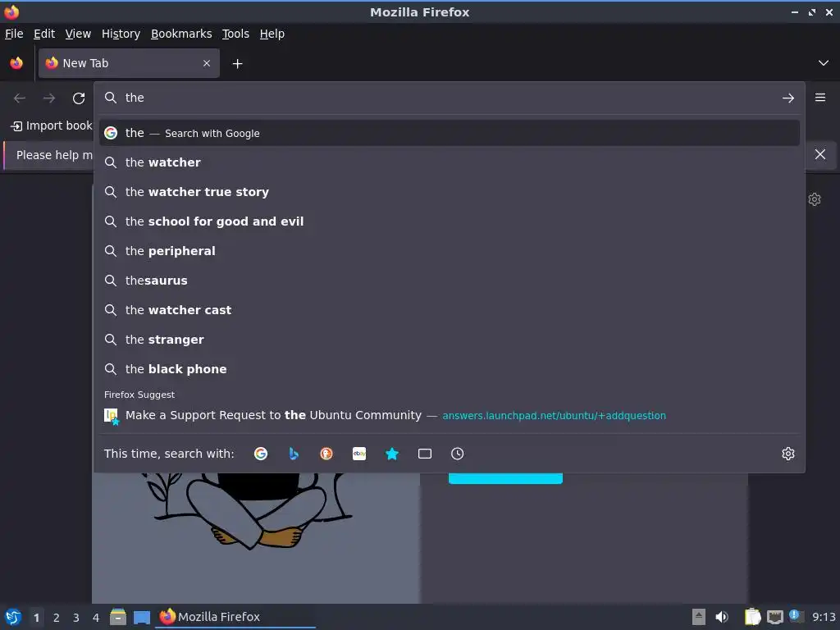Search this time with eBay icon
840x630 pixels.
[359, 454]
